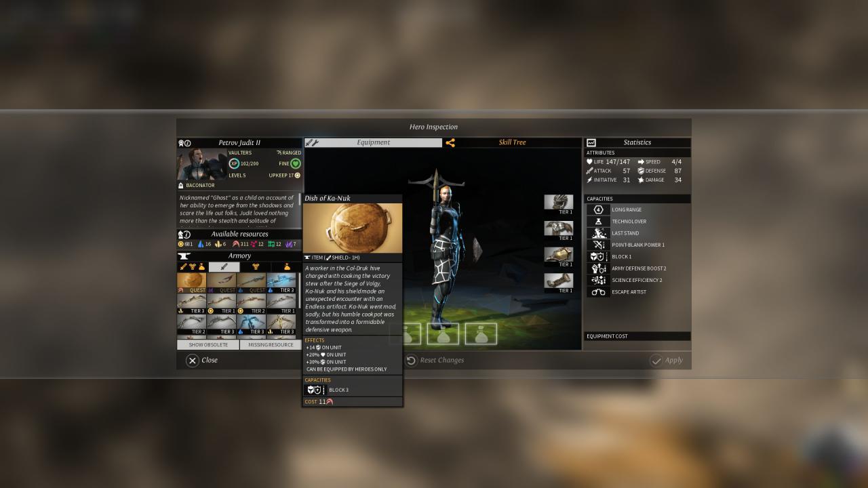The width and height of the screenshot is (868, 488).
Task: Click the Armory anvil icon
Action: [x=184, y=256]
